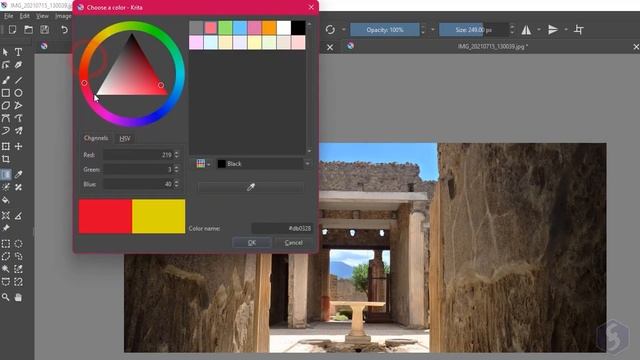Click the Undo arrow in toolbar
The image size is (640, 360).
[x=64, y=29]
